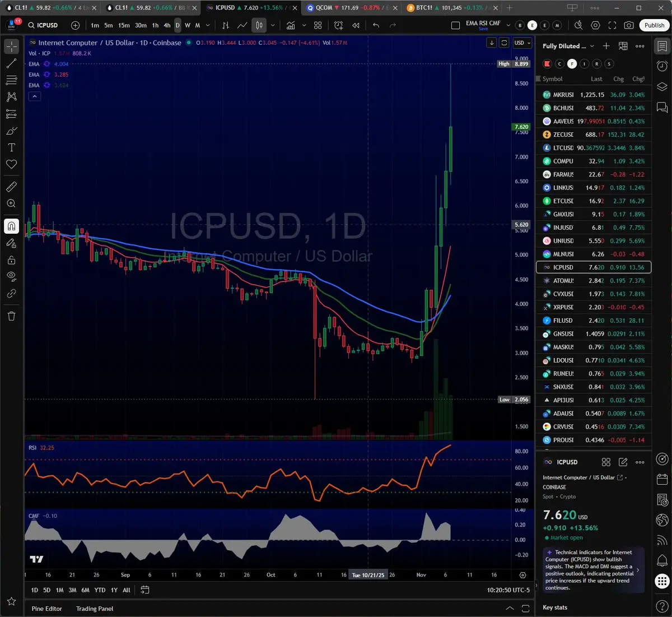Open the notifications bell panel

coord(662,560)
